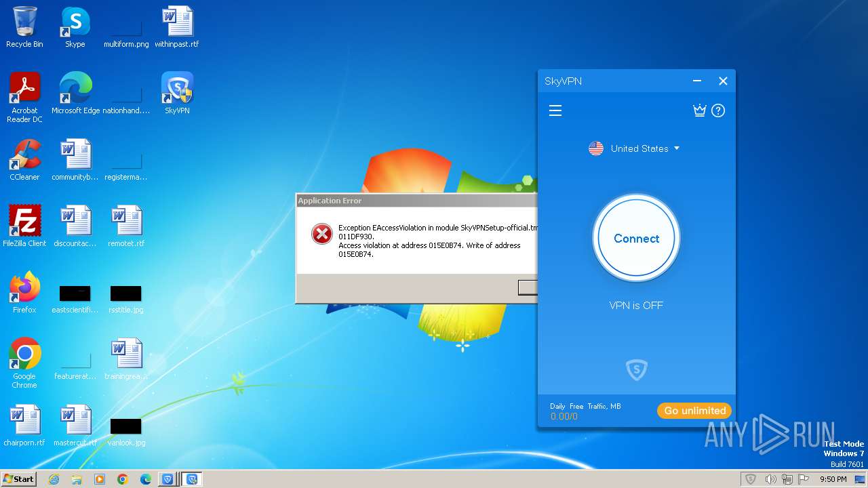Open the chairporn.rtf document
Screen dimensions: 868x488
coord(24,426)
